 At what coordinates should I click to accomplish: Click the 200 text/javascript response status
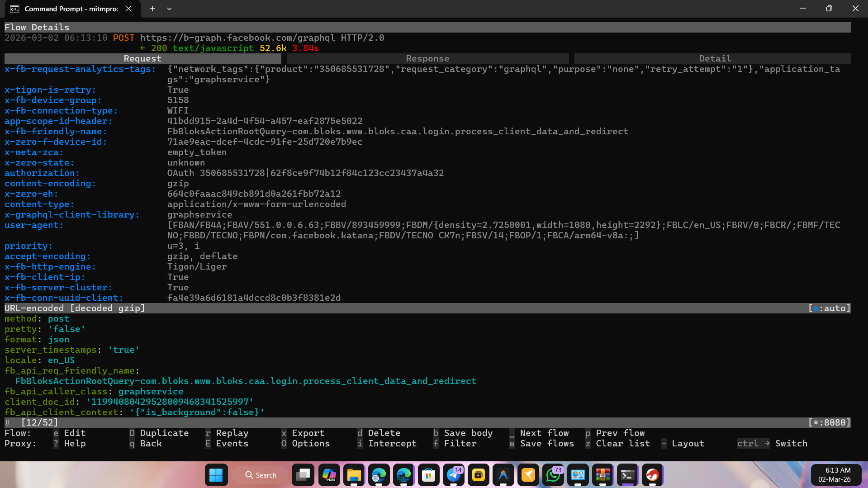point(202,48)
